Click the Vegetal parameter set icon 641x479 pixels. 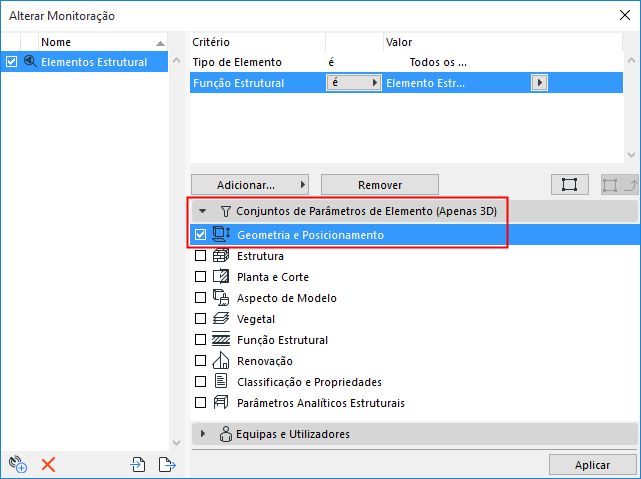pyautogui.click(x=221, y=319)
